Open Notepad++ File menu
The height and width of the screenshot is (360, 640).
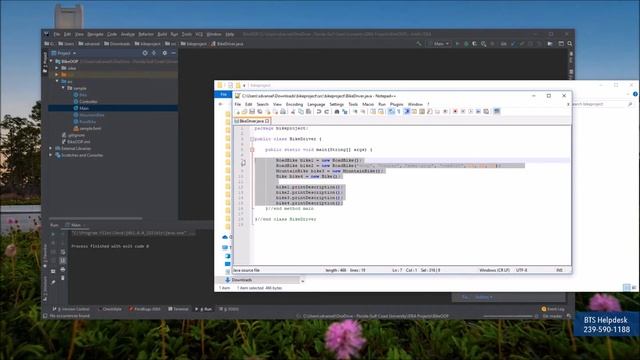[238, 104]
